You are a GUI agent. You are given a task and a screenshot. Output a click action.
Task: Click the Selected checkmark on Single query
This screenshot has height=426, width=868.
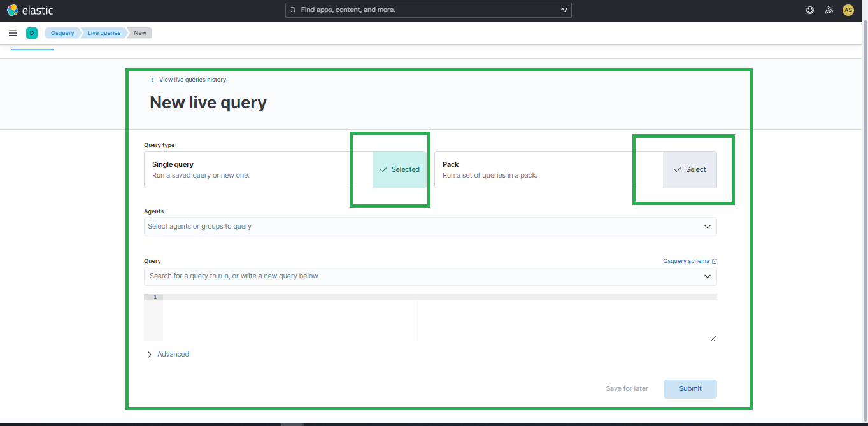pos(399,169)
